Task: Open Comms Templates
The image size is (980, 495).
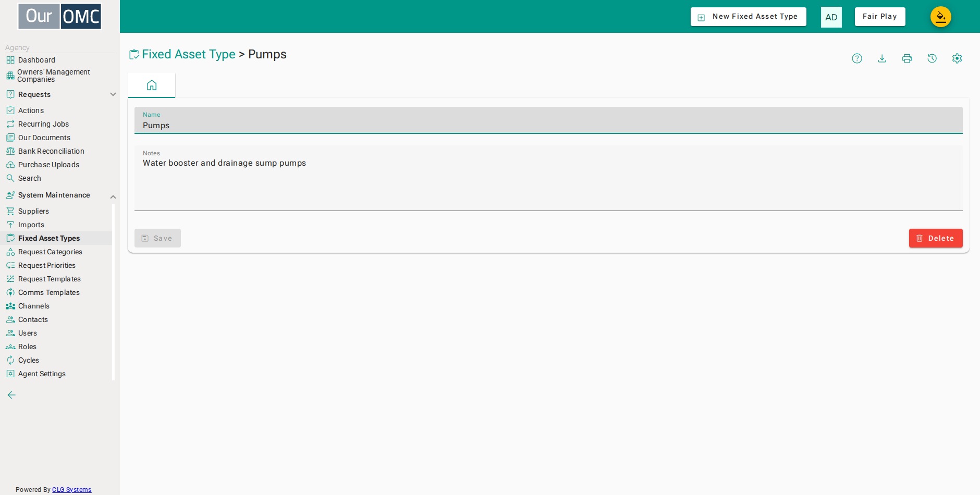Action: pyautogui.click(x=49, y=292)
